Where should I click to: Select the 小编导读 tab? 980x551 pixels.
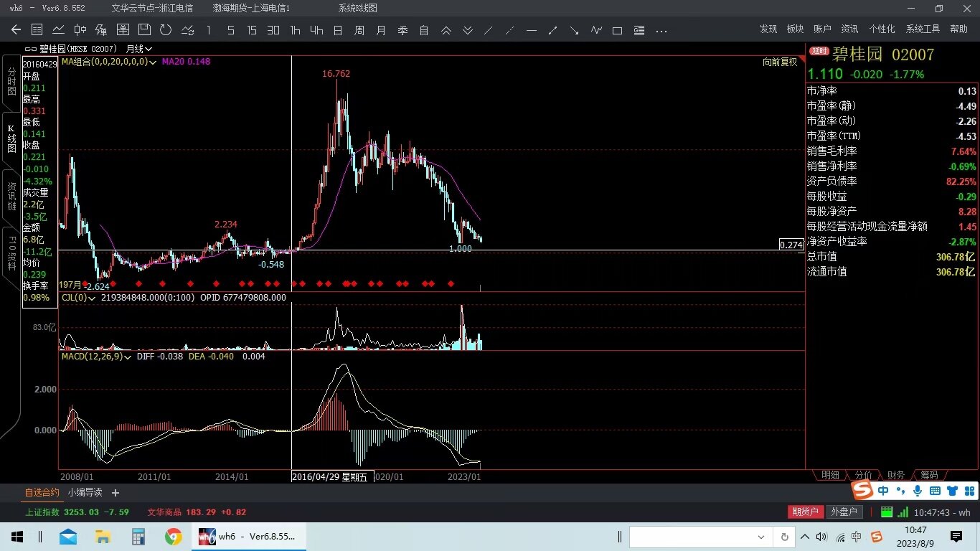coord(85,492)
